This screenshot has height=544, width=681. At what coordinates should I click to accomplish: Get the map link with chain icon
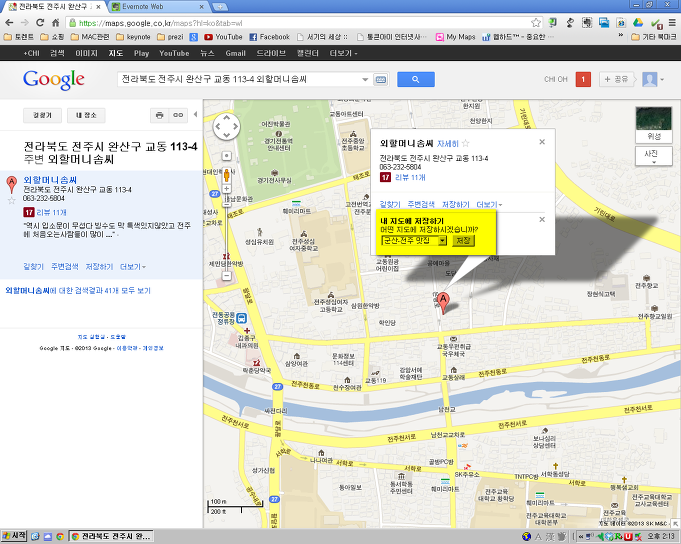pos(178,115)
